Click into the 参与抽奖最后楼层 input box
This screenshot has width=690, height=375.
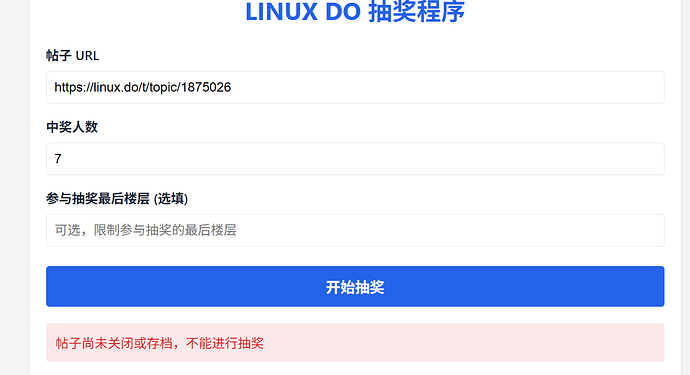pos(355,231)
